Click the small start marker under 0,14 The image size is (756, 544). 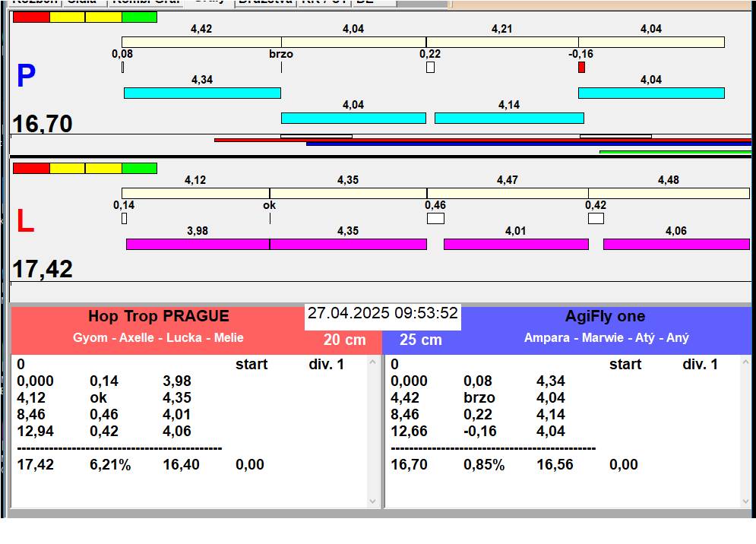[124, 219]
